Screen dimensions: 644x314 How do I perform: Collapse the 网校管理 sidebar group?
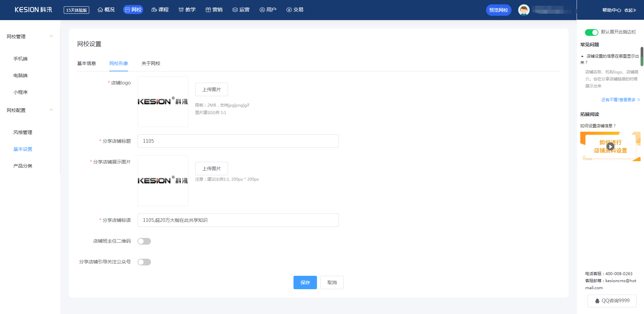point(51,36)
